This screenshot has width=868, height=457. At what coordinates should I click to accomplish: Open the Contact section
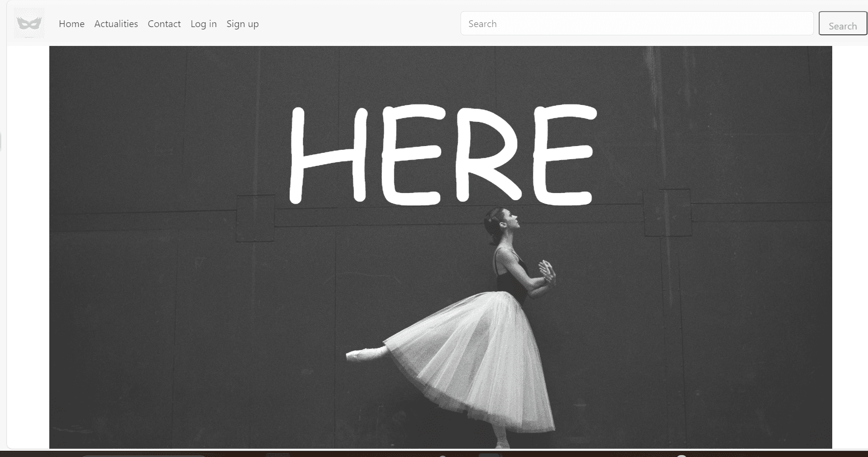164,24
